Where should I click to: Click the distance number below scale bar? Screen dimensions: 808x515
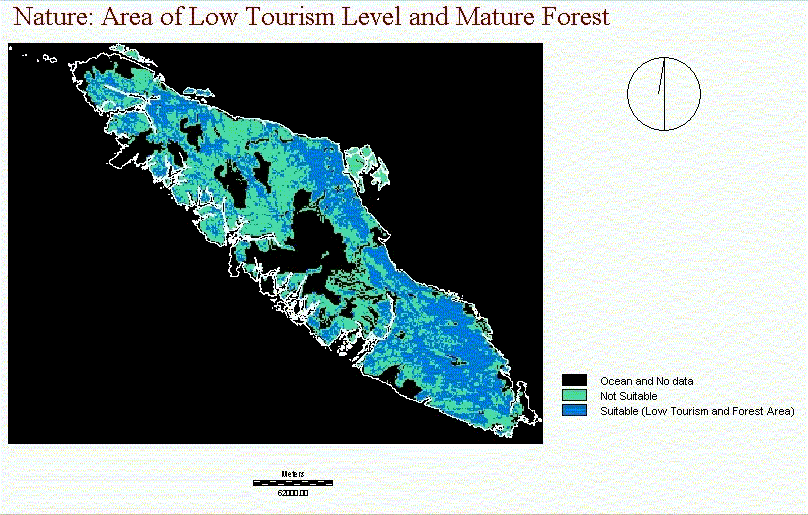(x=293, y=493)
